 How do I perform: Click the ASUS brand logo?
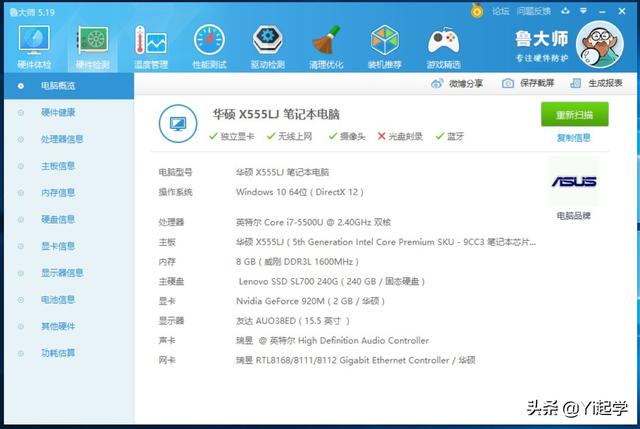pyautogui.click(x=574, y=181)
